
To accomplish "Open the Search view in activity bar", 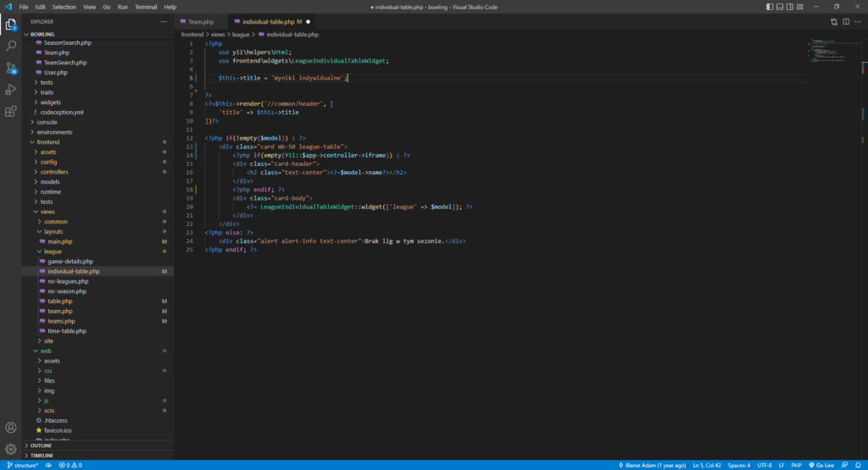I will (x=10, y=47).
